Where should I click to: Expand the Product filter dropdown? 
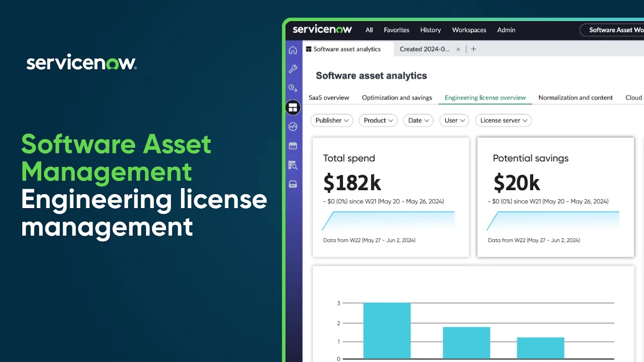[x=378, y=120]
